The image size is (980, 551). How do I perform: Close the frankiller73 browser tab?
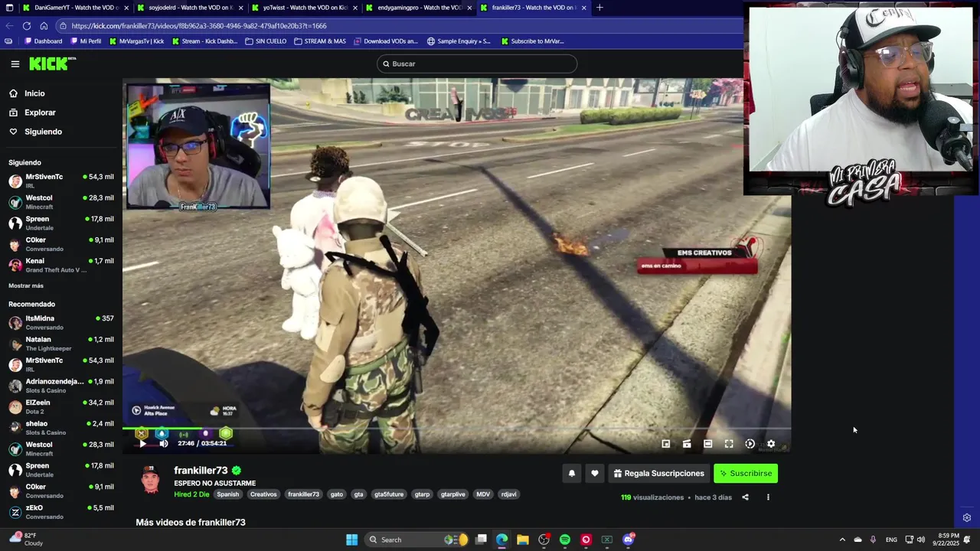tap(584, 8)
